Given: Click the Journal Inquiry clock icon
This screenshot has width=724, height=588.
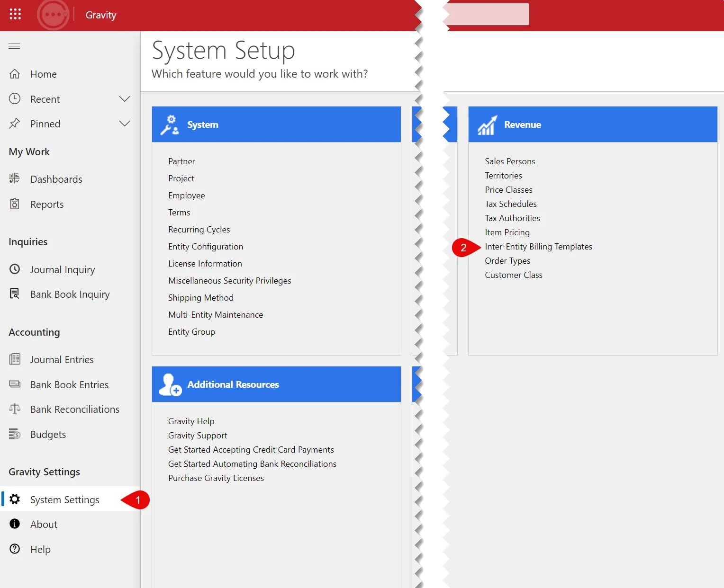Looking at the screenshot, I should (15, 269).
